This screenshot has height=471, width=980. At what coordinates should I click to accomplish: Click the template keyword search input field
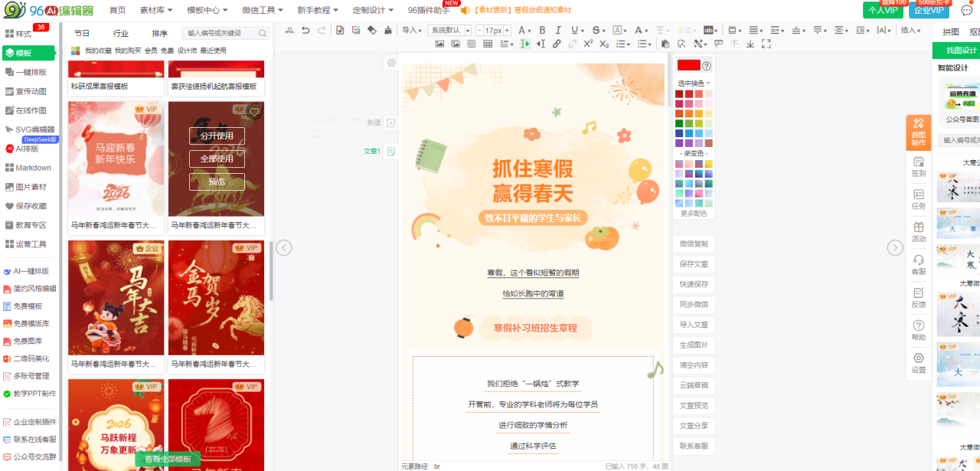[220, 33]
